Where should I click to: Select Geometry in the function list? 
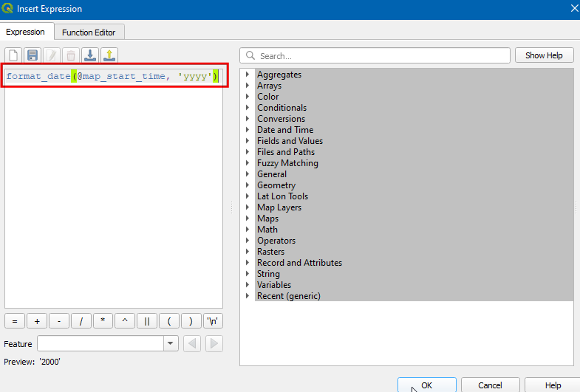[x=276, y=185]
